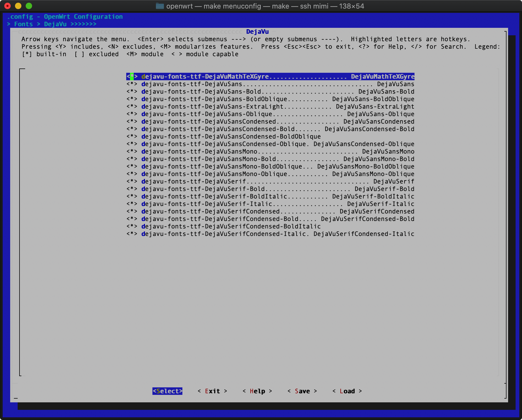This screenshot has height=420, width=522.
Task: Select the dejavu-fonts-ttf-DejaVuSerif-Bold row
Action: (270, 189)
